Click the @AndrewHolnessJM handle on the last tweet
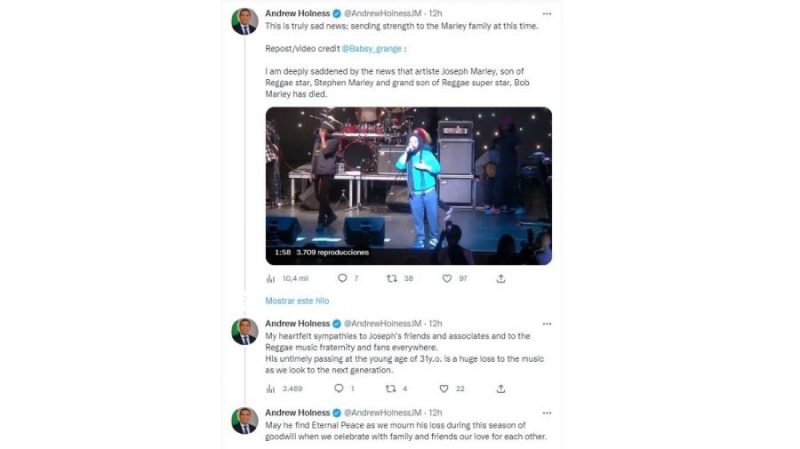The image size is (800, 449). click(x=384, y=411)
